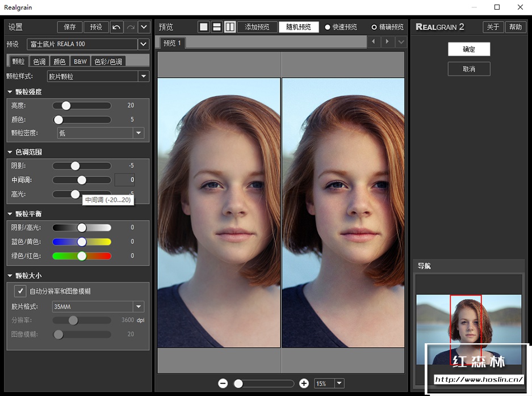Open the 预设 preset dropdown list

click(x=143, y=44)
